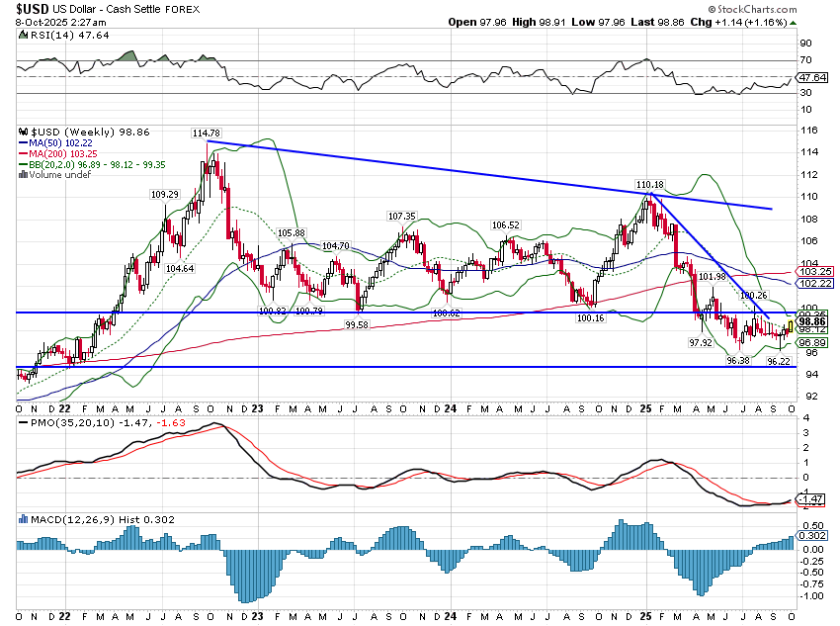This screenshot has height=626, width=840.
Task: Click the RSI 47.64 value tag on right axis
Action: (812, 76)
